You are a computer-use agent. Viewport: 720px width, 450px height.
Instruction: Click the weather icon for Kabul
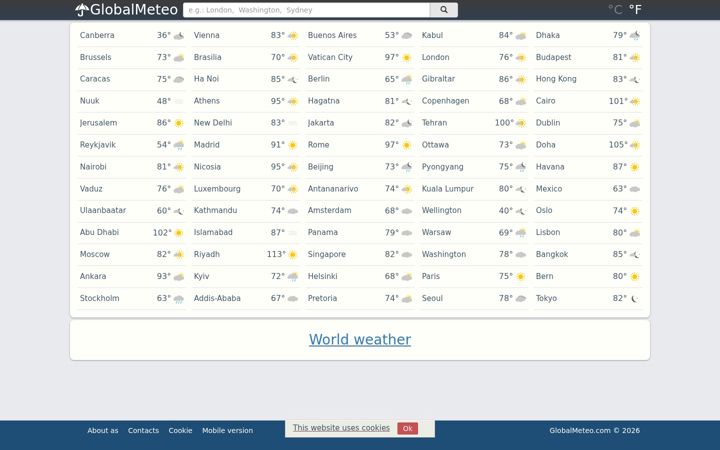coord(521,35)
